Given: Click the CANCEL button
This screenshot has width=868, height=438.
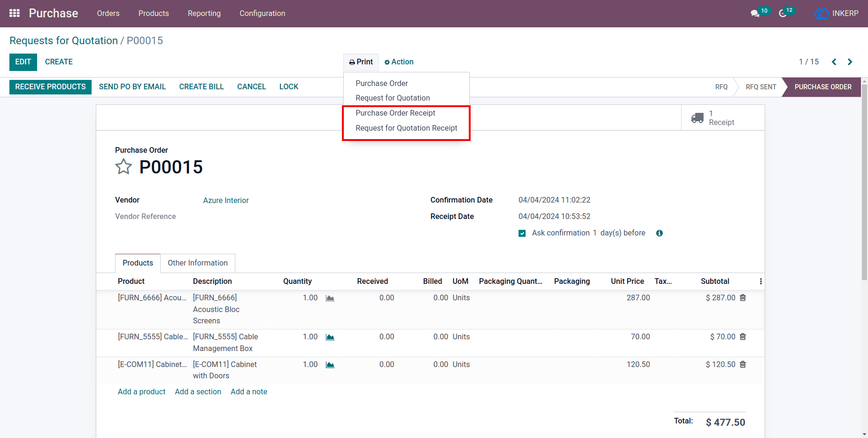Looking at the screenshot, I should pos(251,87).
